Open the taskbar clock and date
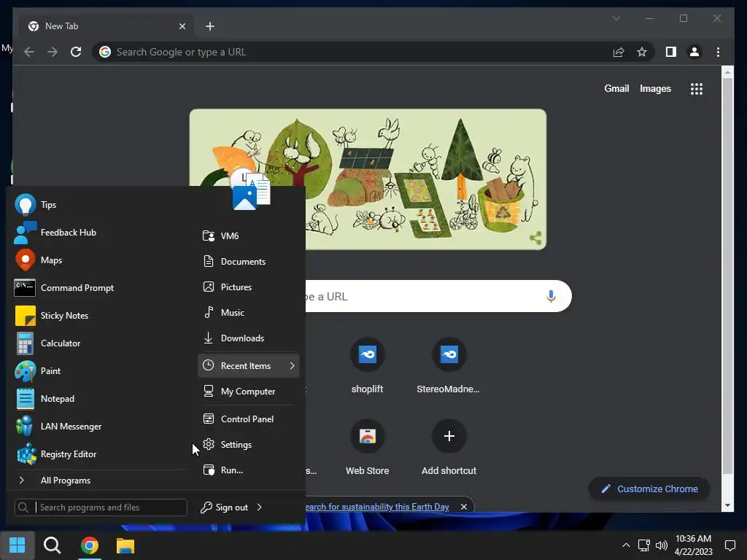 [x=693, y=545]
